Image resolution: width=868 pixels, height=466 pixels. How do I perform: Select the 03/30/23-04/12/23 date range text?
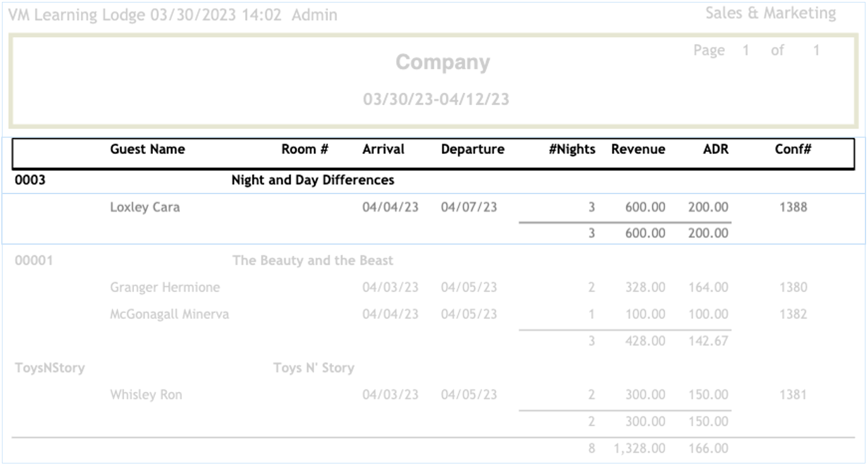pyautogui.click(x=436, y=99)
